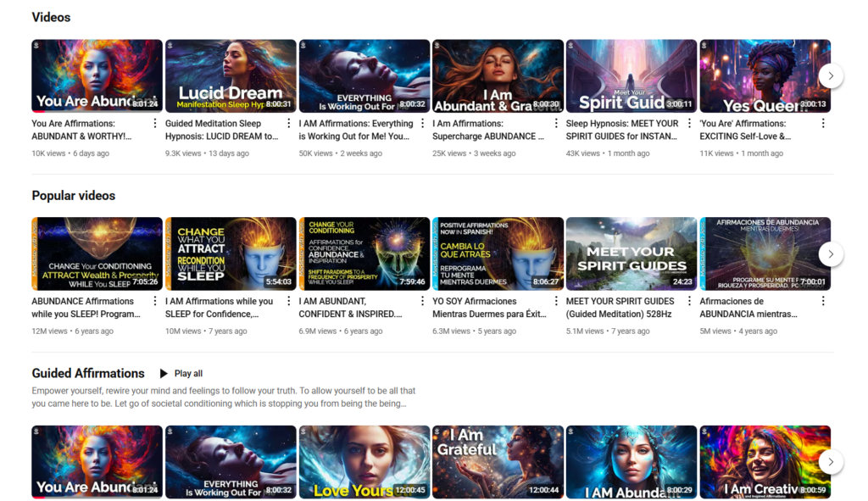Open 'I AM Affirmations: Everything is Working Out for Me' title
Image resolution: width=868 pixels, height=501 pixels.
(356, 130)
